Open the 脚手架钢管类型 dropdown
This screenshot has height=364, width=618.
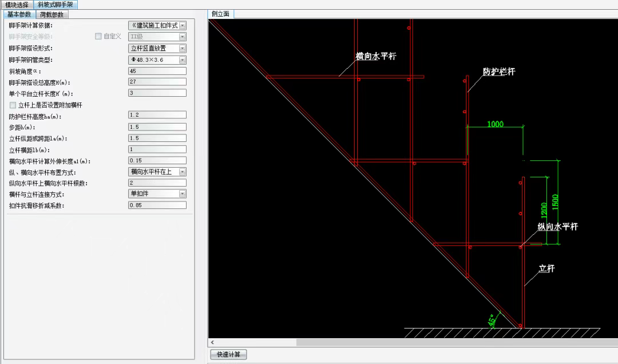coord(182,60)
